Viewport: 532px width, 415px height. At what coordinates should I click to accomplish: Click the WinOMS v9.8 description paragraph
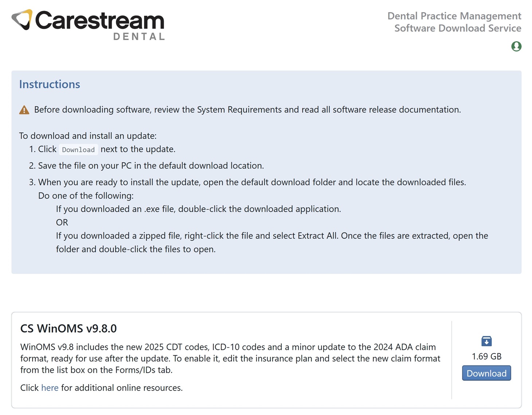click(x=230, y=358)
